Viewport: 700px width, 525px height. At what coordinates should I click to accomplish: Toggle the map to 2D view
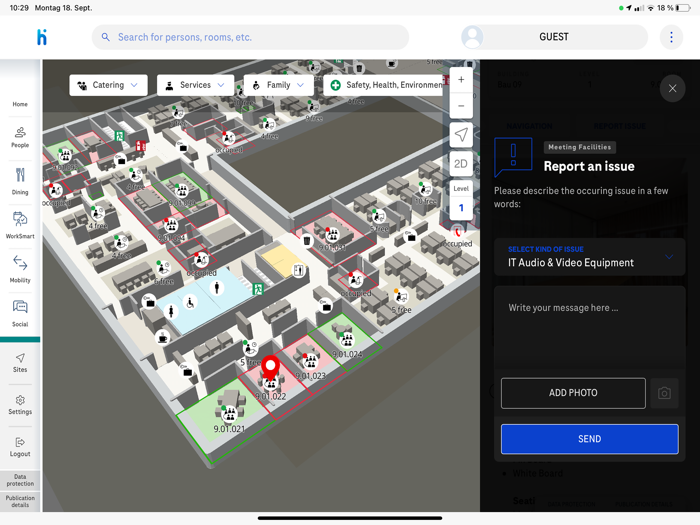coord(461,164)
